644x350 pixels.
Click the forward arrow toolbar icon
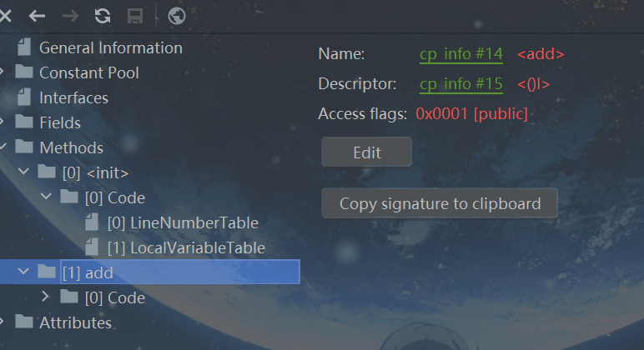coord(70,15)
